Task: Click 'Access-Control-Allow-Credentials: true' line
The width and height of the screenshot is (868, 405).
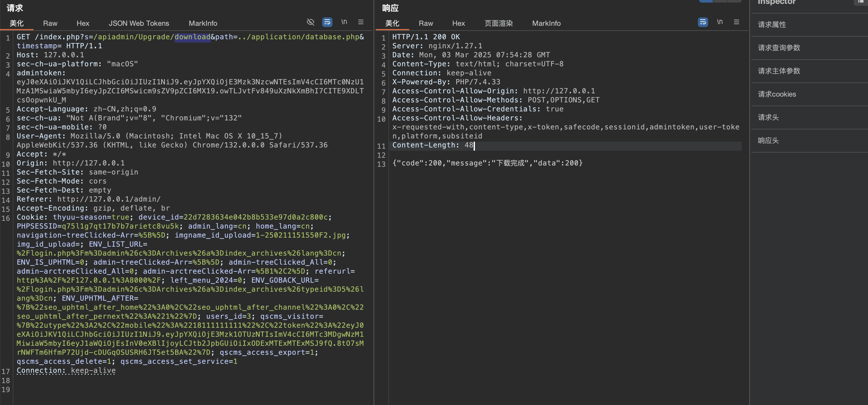Action: (478, 109)
